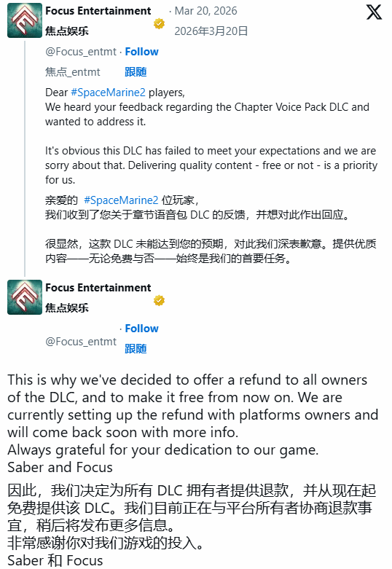392x569 pixels.
Task: Follow Focus Entertainment from the second tweet
Action: (141, 329)
